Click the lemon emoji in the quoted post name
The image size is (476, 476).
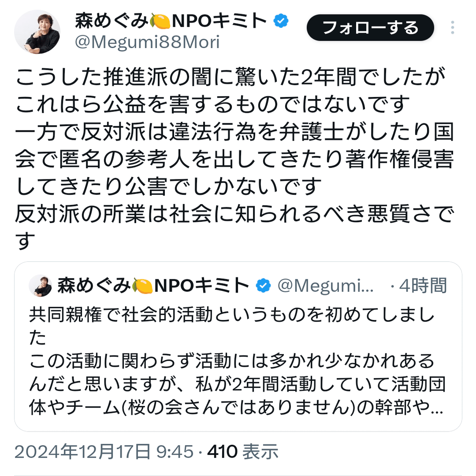143,286
